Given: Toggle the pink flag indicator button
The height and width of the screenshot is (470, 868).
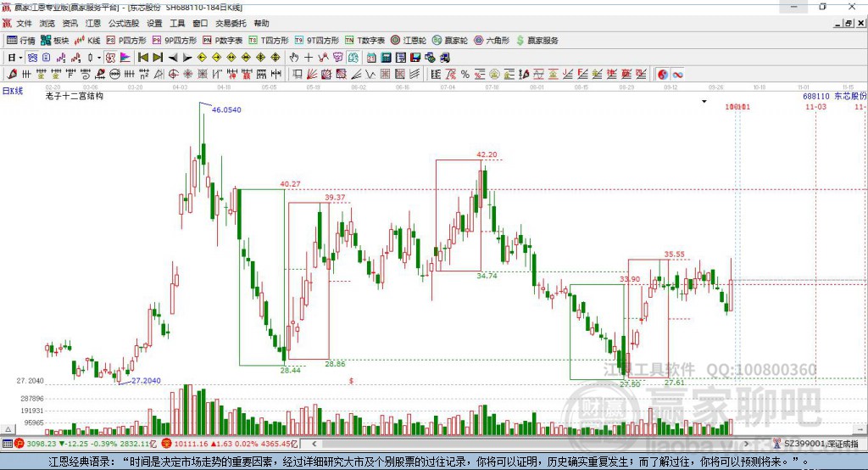Looking at the screenshot, I should [125, 58].
